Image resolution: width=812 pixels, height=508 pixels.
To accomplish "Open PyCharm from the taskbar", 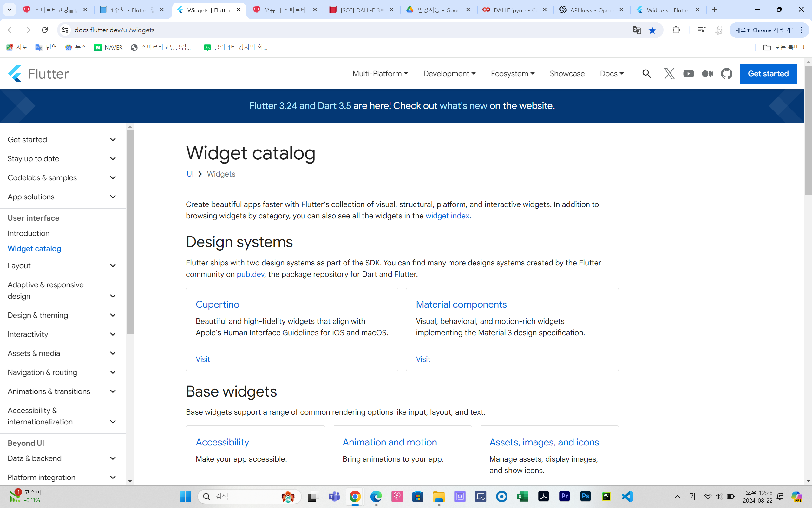I will 606,496.
